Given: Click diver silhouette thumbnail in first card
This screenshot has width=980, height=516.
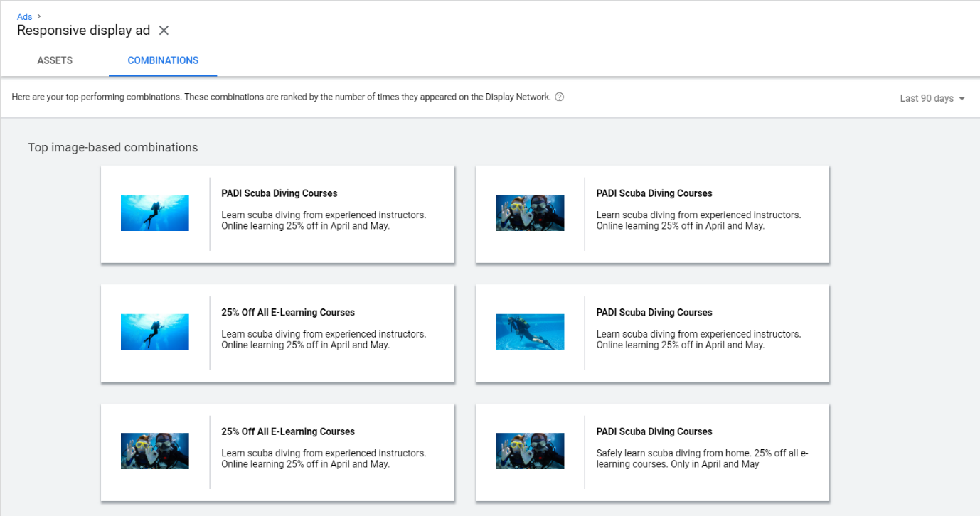Looking at the screenshot, I should tap(155, 213).
